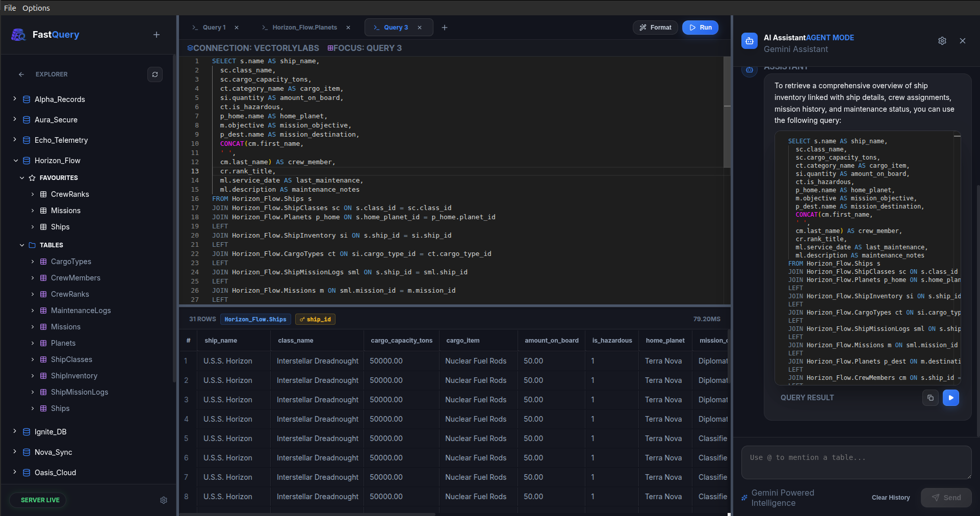The width and height of the screenshot is (980, 516).
Task: Click the Ignite_DB database icon
Action: pyautogui.click(x=27, y=432)
